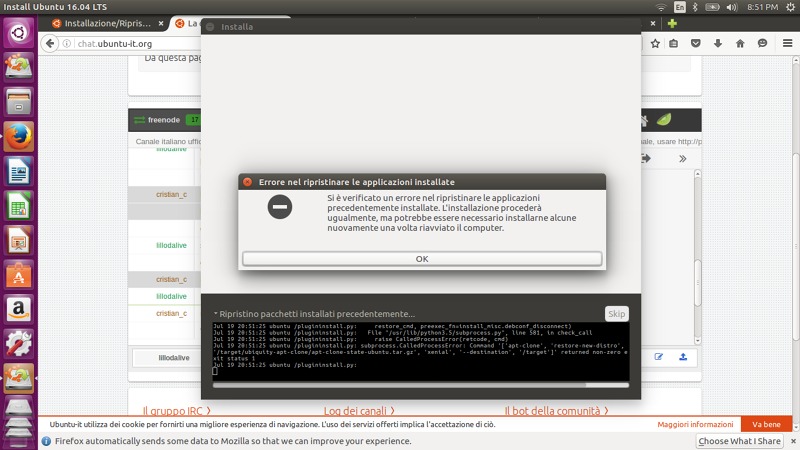Click the Firefox page vertical scrollbar
Image resolution: width=800 pixels, height=450 pixels.
(x=795, y=246)
